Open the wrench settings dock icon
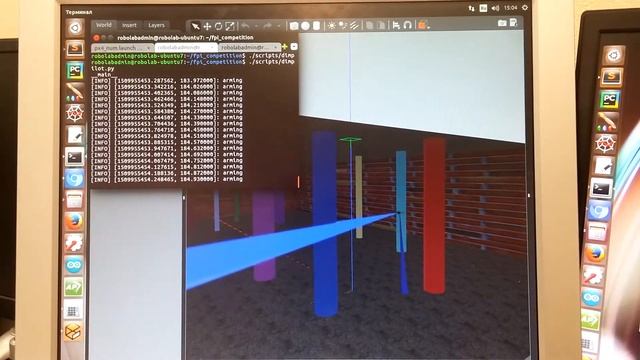 pos(74,244)
